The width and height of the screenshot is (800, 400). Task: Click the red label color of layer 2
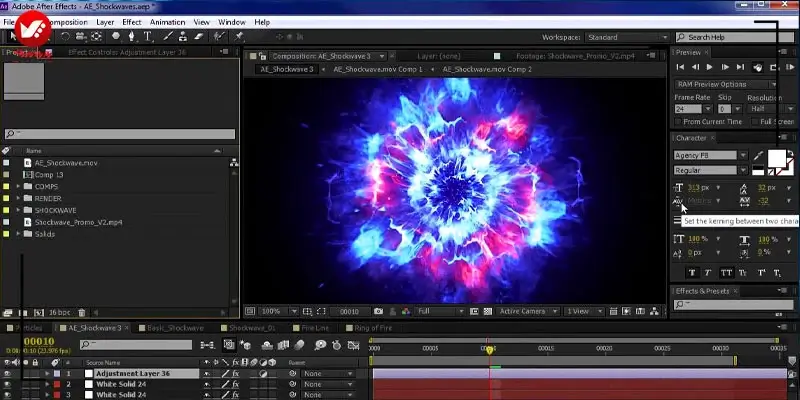[x=57, y=384]
